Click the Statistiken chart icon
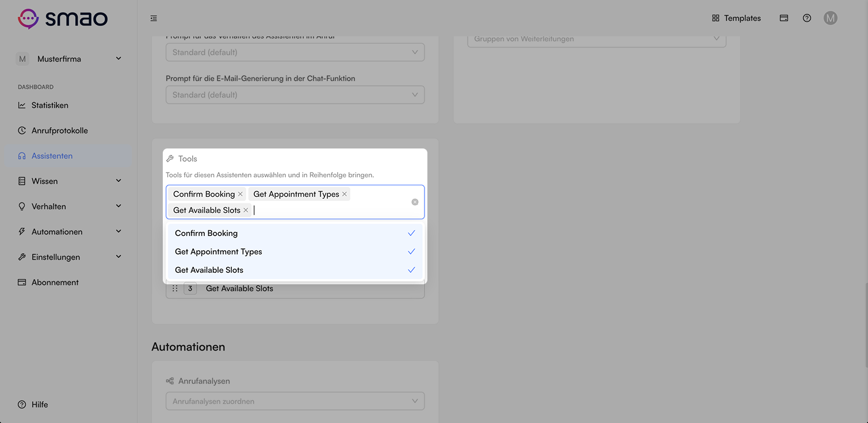 pos(22,105)
